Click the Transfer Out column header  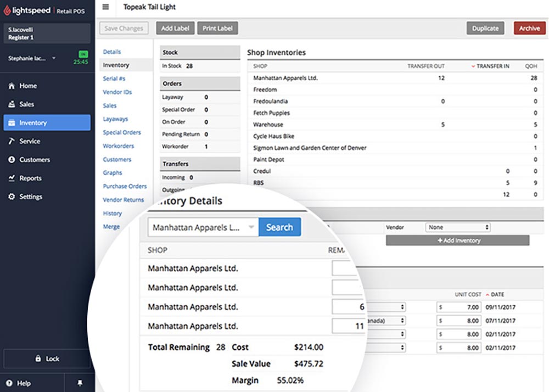(426, 66)
